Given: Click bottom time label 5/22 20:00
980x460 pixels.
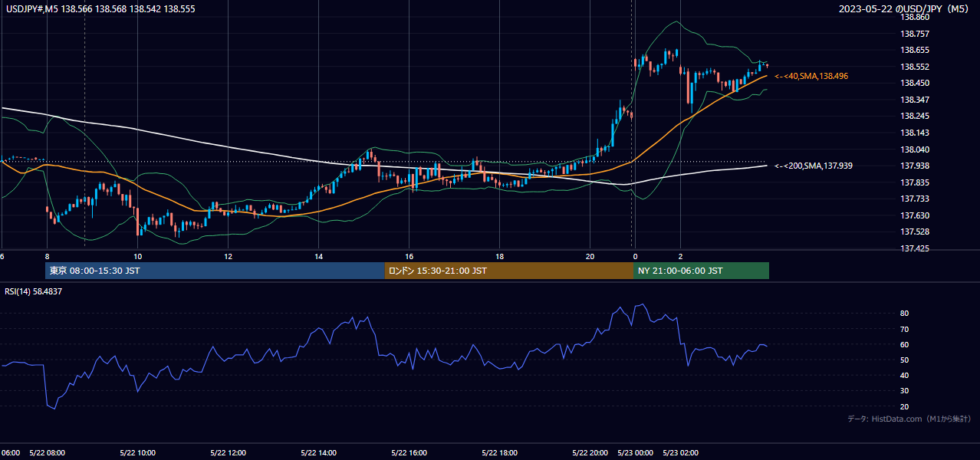Looking at the screenshot, I should click(590, 452).
